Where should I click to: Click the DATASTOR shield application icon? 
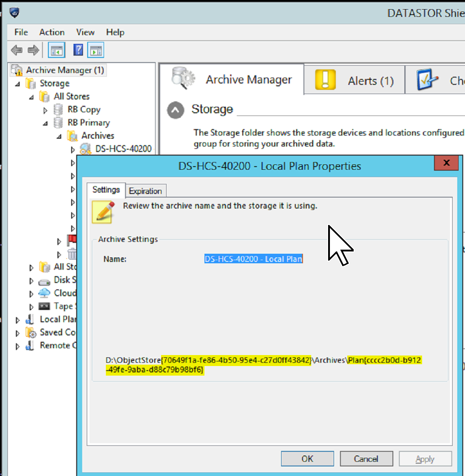[x=14, y=13]
